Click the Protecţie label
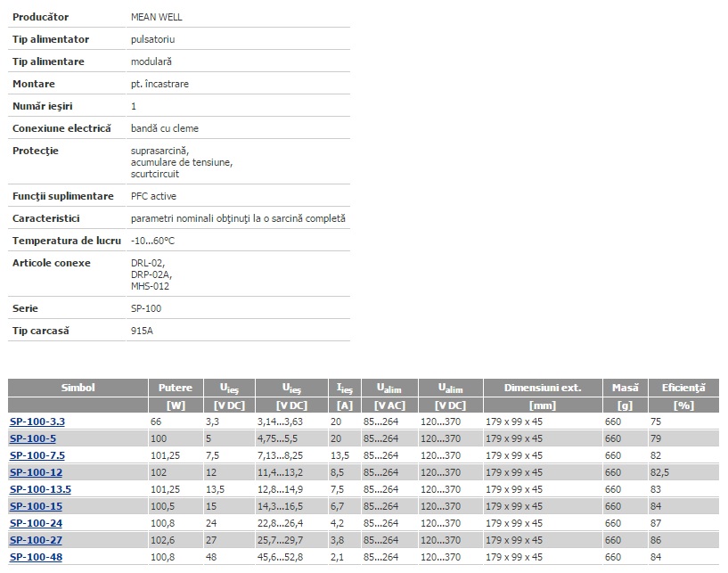This screenshot has width=728, height=573. [x=36, y=151]
